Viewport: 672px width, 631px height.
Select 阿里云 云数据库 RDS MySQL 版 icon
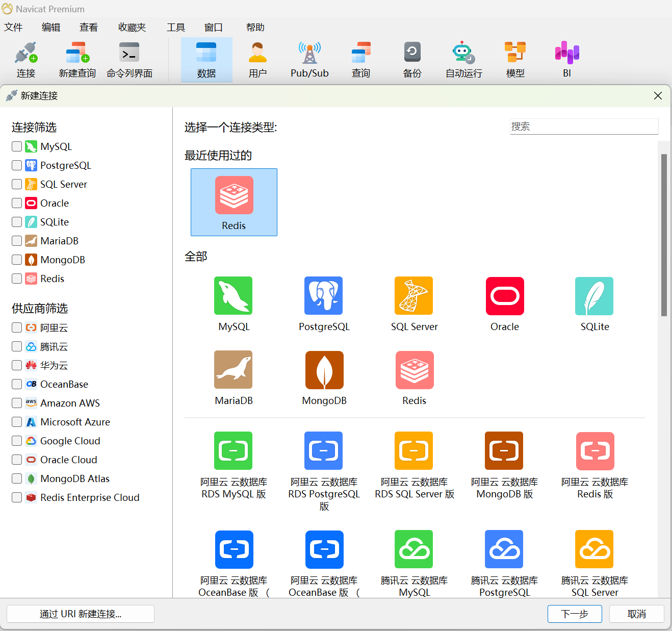tap(234, 450)
